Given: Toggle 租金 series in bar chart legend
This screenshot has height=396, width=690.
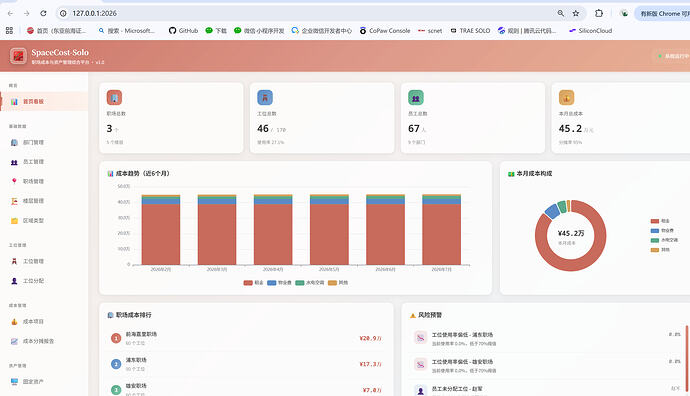Looking at the screenshot, I should click(253, 283).
